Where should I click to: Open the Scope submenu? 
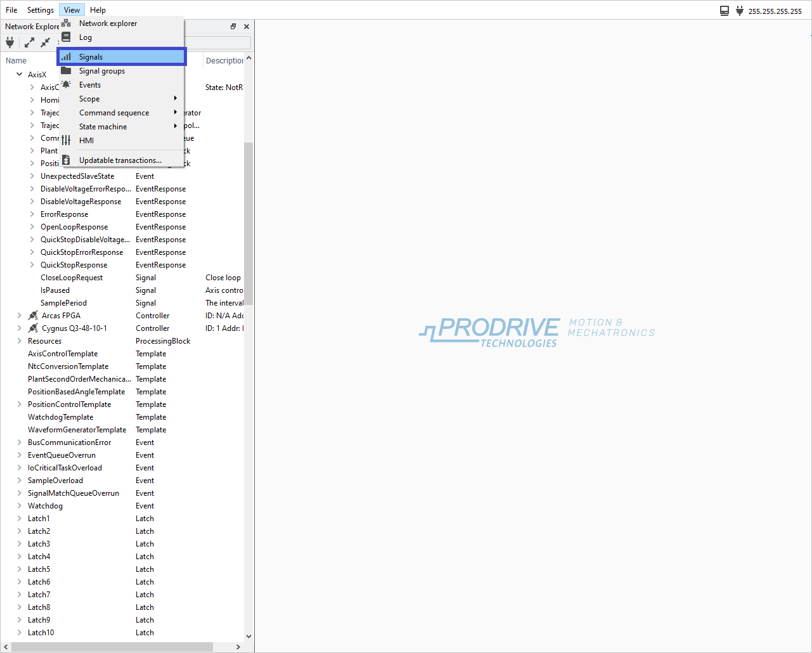coord(89,99)
